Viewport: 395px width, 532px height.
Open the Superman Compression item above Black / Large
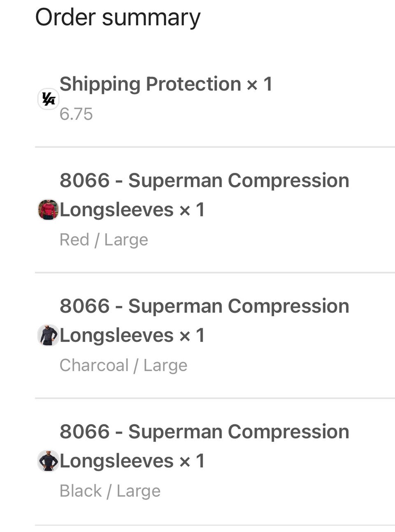(204, 446)
